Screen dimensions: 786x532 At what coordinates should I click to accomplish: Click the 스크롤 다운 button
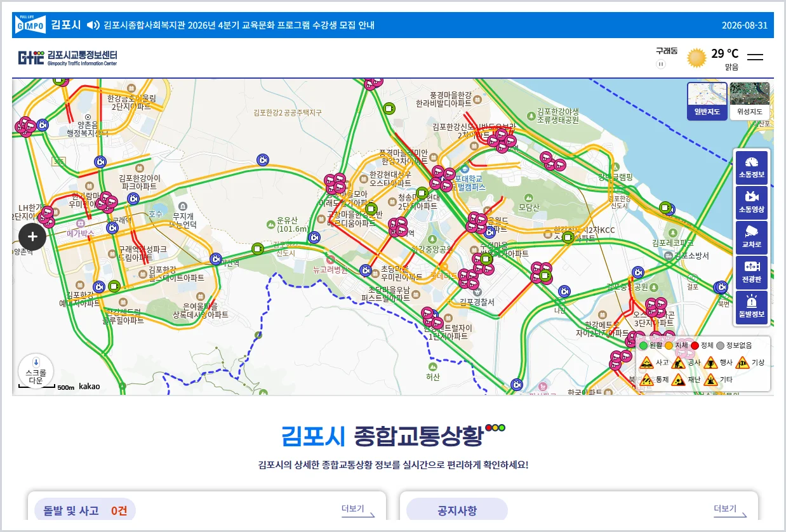[x=36, y=371]
